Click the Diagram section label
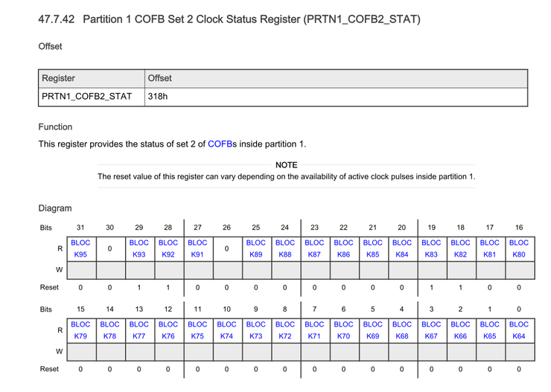The image size is (551, 392). [x=55, y=208]
